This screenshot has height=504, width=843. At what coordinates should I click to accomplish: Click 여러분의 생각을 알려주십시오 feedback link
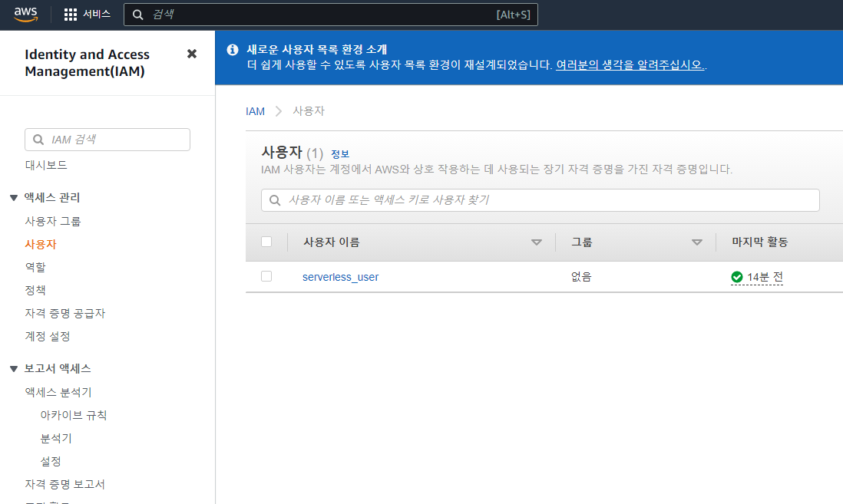630,65
